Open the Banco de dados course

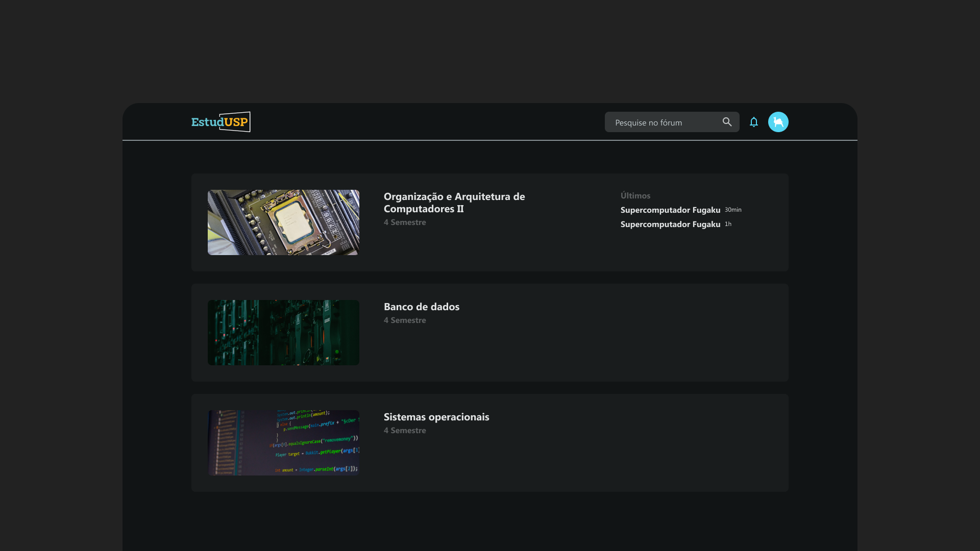(x=421, y=307)
